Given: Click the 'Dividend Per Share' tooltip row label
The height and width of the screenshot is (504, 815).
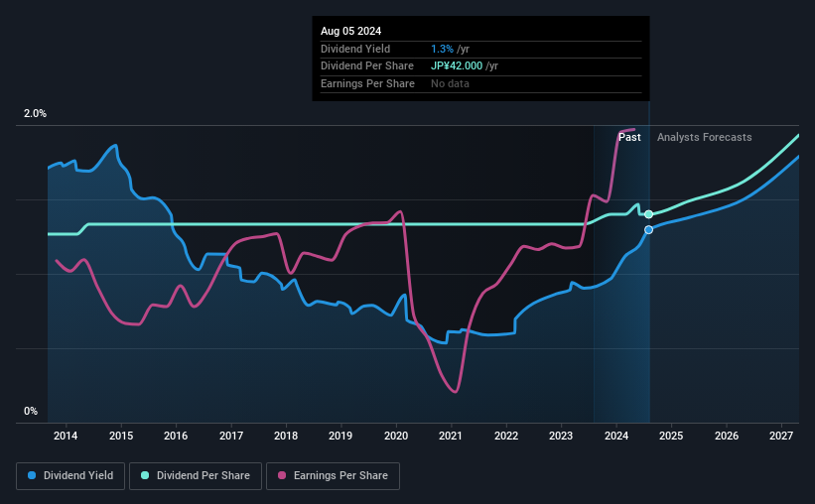Looking at the screenshot, I should click(x=367, y=66).
